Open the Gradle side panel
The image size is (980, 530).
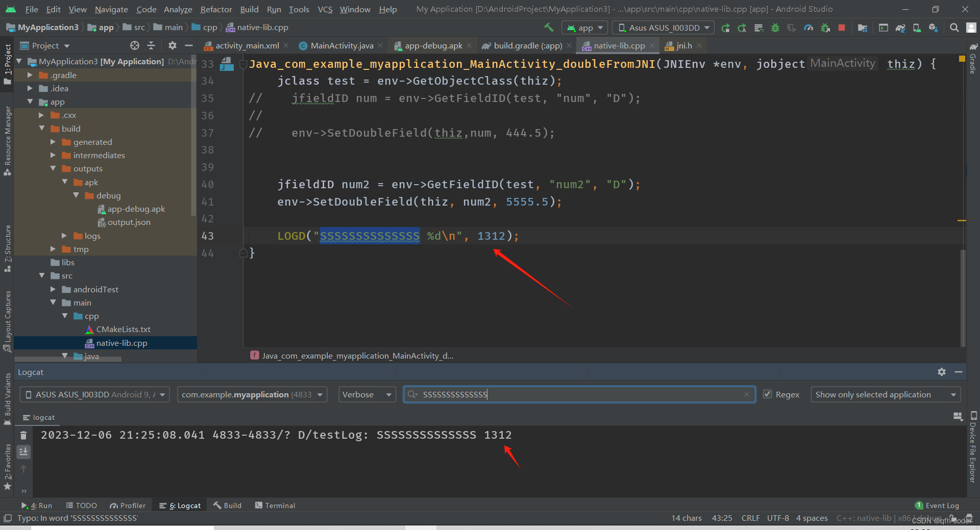coord(973,59)
